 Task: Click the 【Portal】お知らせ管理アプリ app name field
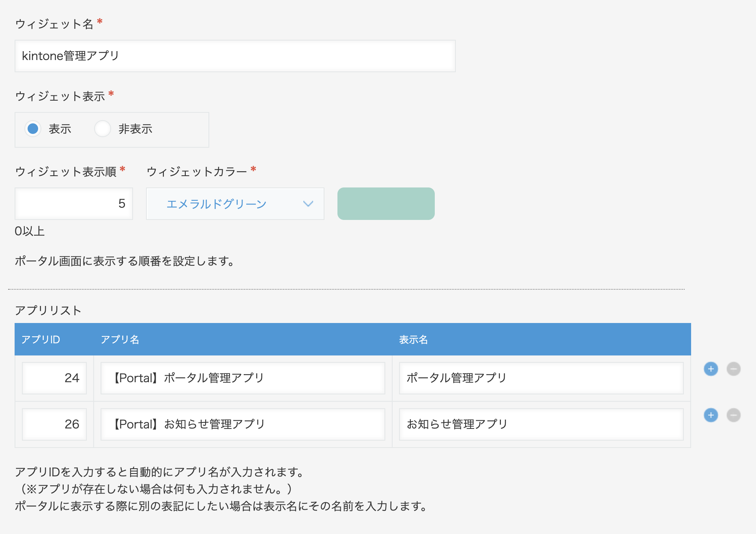point(243,424)
